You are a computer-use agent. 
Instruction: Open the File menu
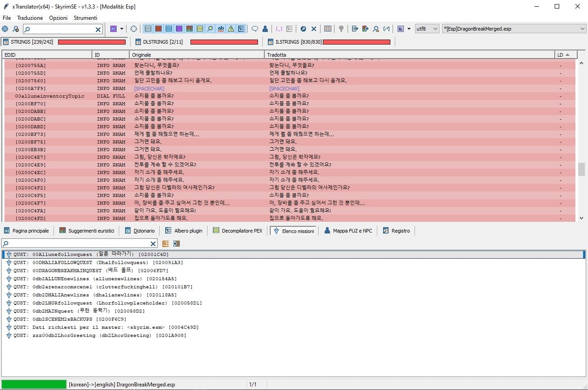click(7, 18)
